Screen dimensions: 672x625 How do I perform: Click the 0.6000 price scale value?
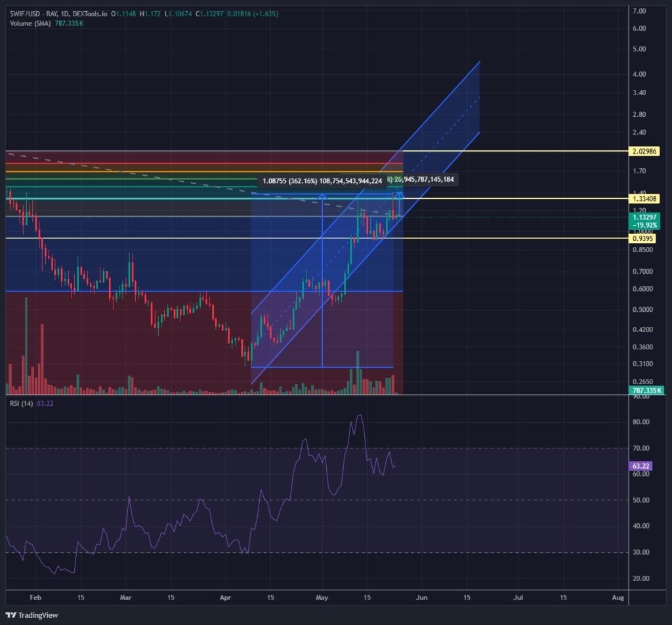(x=642, y=289)
